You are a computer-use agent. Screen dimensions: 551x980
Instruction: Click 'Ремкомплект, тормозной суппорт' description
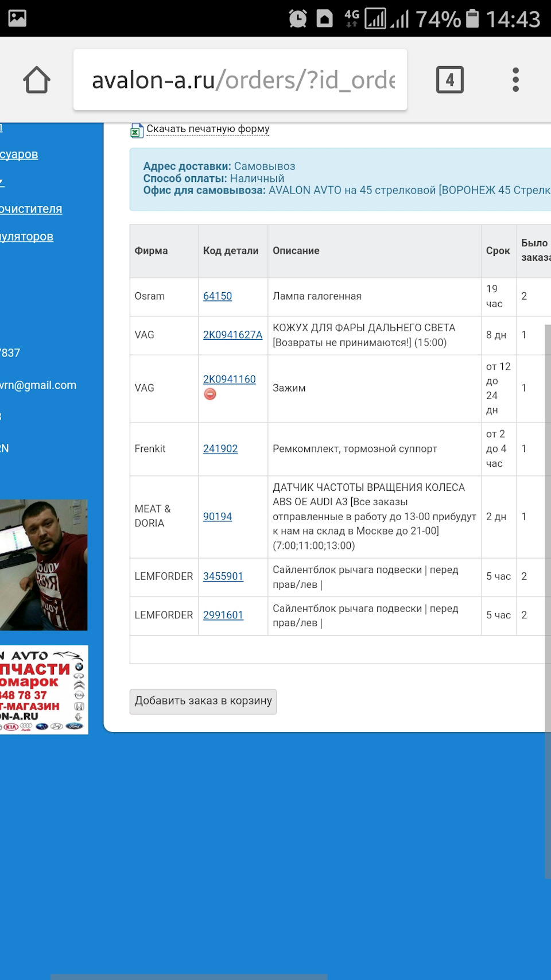point(355,449)
